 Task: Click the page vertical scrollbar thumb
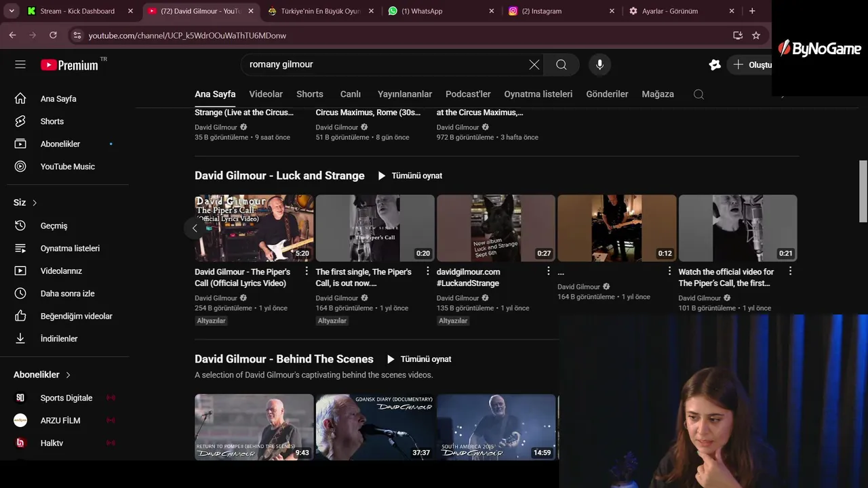pyautogui.click(x=863, y=191)
